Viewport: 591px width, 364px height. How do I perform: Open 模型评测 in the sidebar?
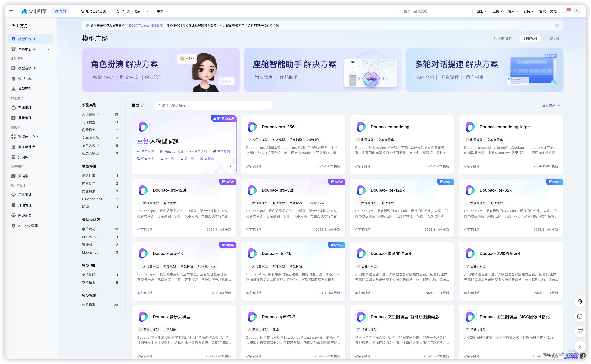pyautogui.click(x=25, y=89)
